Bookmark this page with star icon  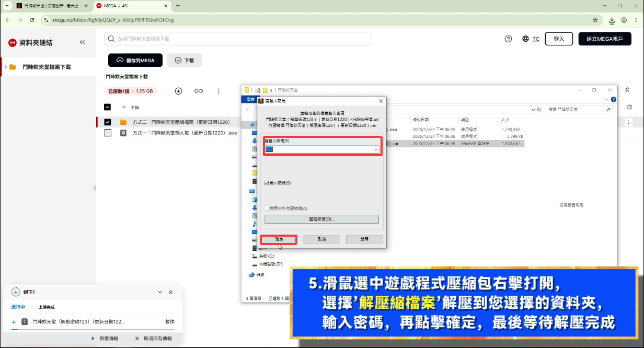pos(595,20)
